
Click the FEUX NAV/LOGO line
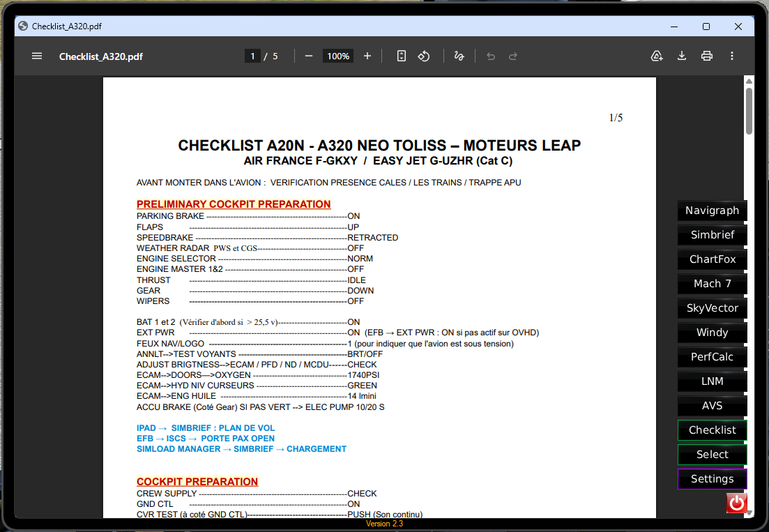(325, 344)
